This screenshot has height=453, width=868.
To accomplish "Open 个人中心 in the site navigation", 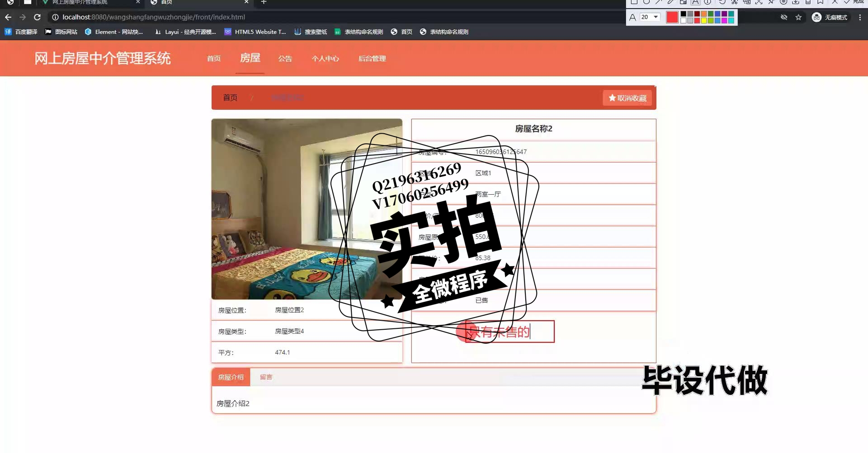I will tap(325, 58).
